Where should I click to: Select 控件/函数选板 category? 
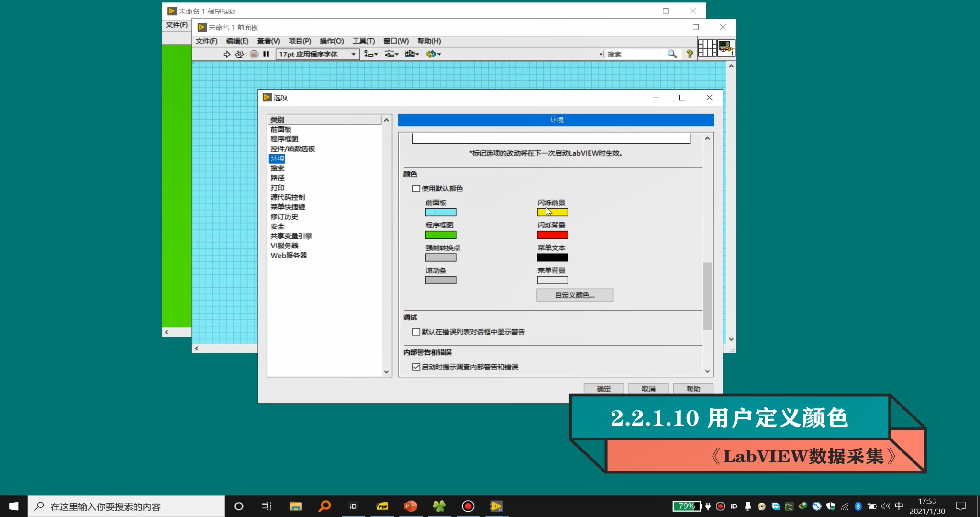coord(292,149)
